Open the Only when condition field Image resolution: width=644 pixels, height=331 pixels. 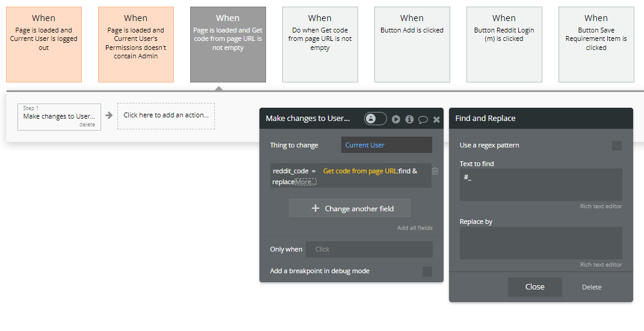(x=369, y=249)
